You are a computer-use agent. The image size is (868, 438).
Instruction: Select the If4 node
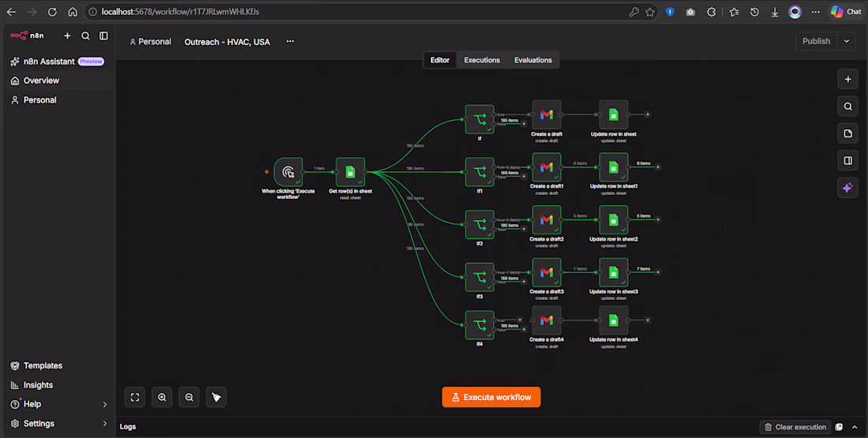point(480,324)
